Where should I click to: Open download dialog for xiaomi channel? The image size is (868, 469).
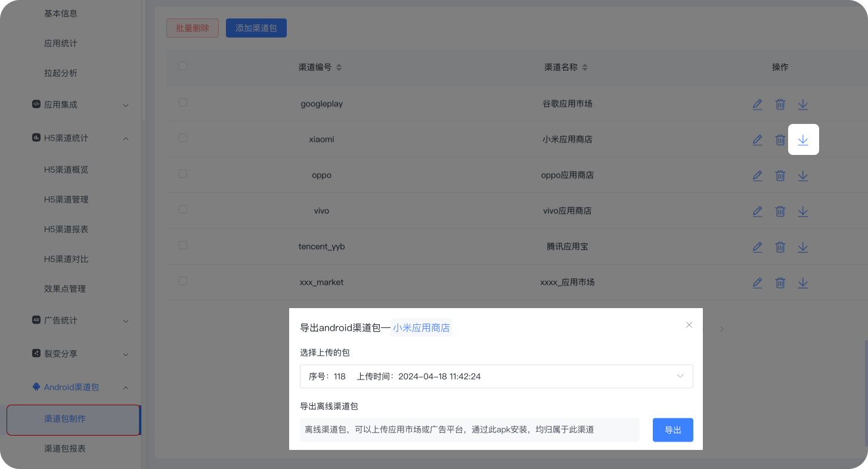[803, 139]
